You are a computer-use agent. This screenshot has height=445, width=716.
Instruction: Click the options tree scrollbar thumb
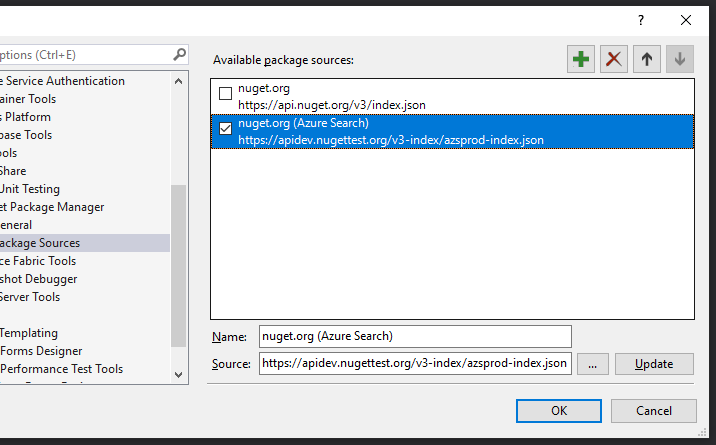[x=179, y=266]
